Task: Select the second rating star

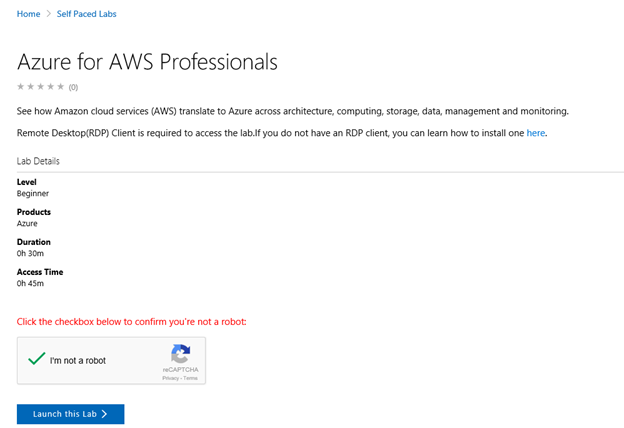Action: coord(31,86)
